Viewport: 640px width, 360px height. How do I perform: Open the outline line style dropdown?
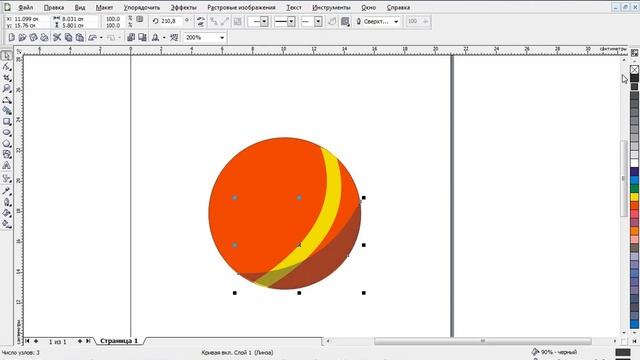point(291,21)
